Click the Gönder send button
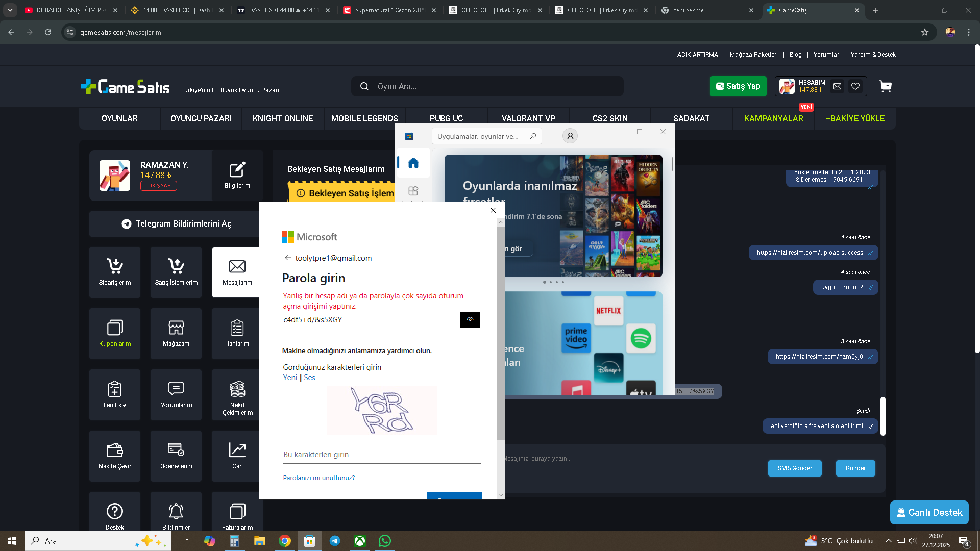This screenshot has width=980, height=551. [x=855, y=468]
